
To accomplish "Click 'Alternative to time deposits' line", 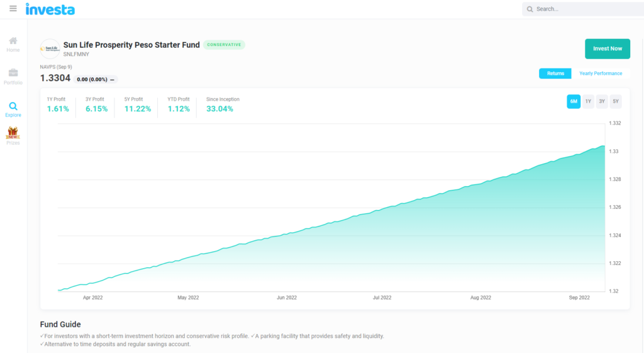I will [x=116, y=344].
